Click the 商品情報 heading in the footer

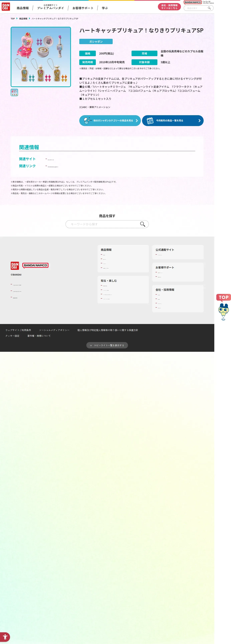click(x=106, y=250)
